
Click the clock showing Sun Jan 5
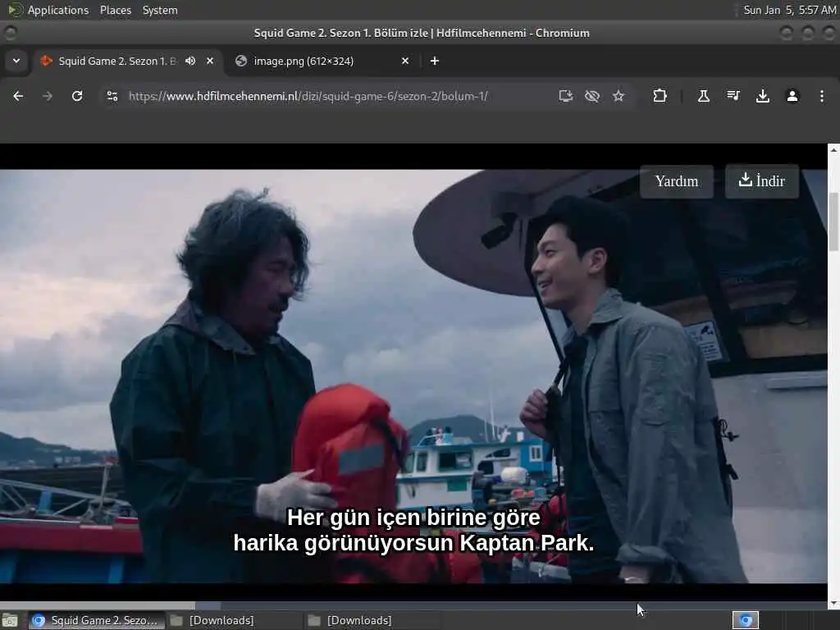pyautogui.click(x=790, y=10)
